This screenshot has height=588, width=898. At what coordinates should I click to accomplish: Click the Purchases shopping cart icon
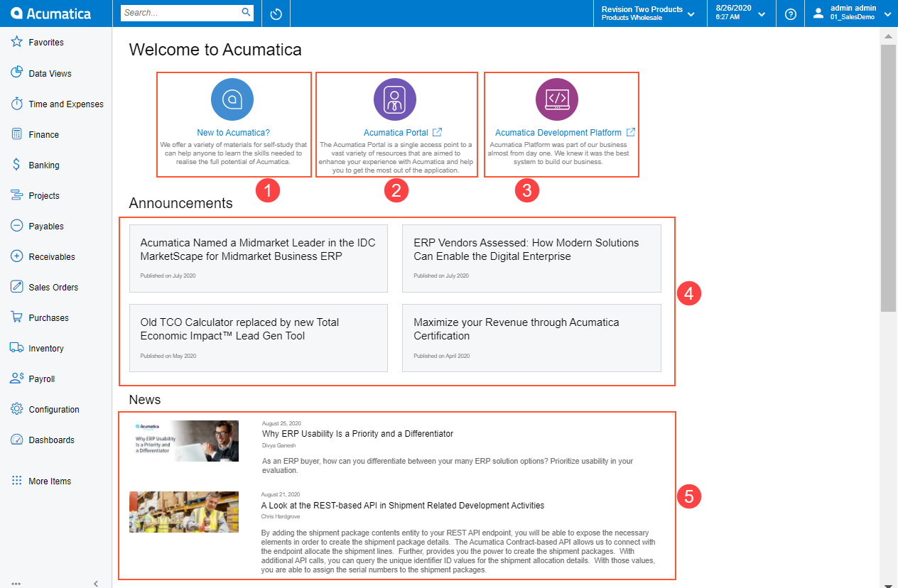[x=17, y=317]
